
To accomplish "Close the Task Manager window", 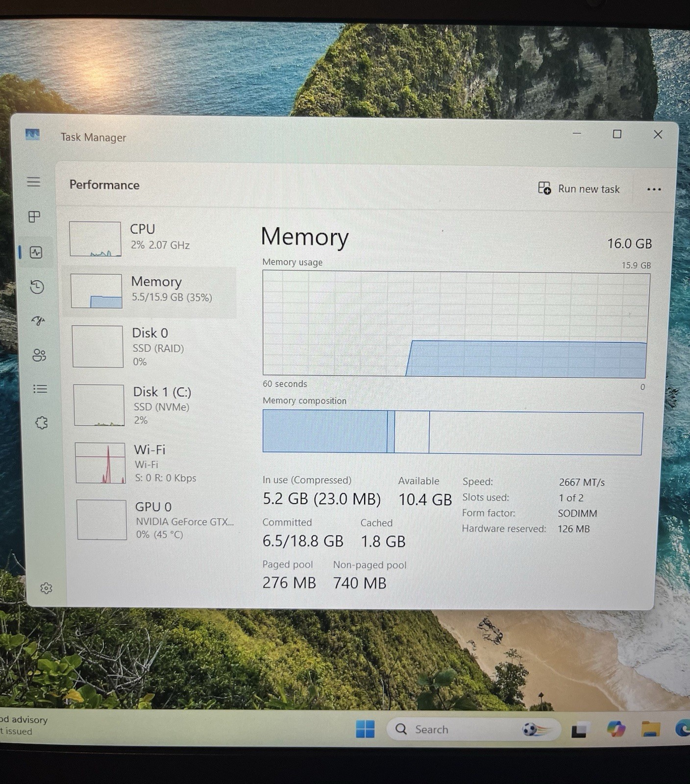I will coord(658,134).
